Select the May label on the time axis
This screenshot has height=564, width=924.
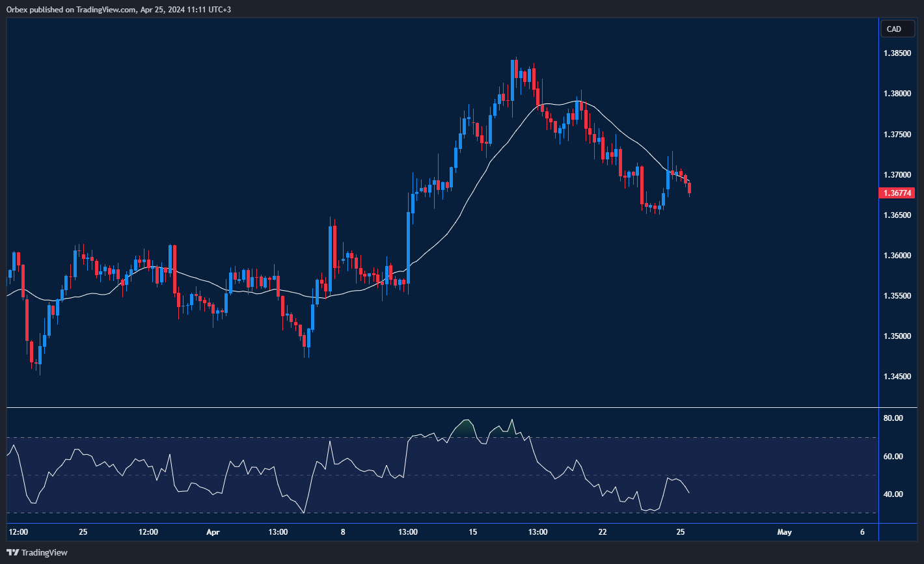pos(784,531)
